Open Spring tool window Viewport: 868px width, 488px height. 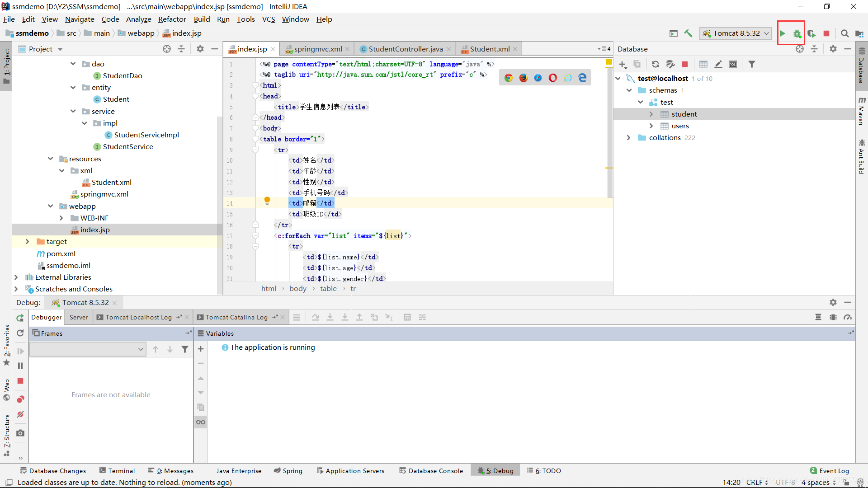coord(288,470)
